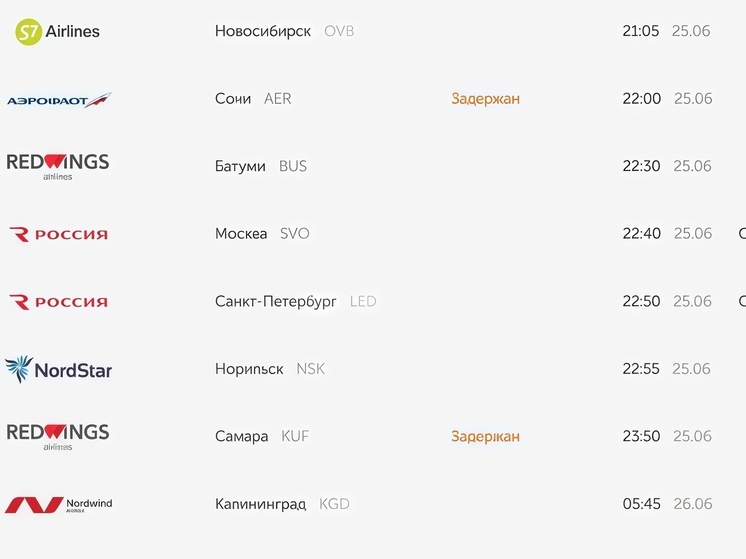746x559 pixels.
Task: Open the Novosibirsk OVB flight row
Action: point(285,31)
